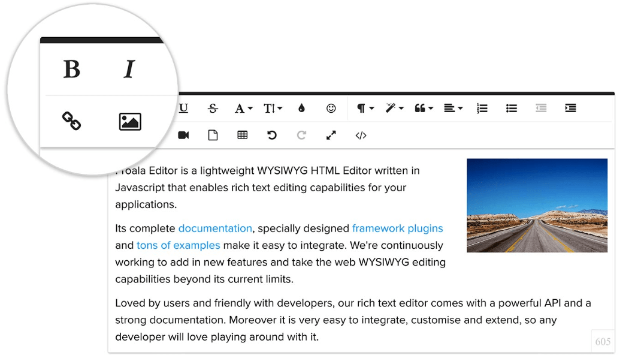The image size is (644, 364).
Task: Open the text color droplet picker
Action: pyautogui.click(x=301, y=108)
